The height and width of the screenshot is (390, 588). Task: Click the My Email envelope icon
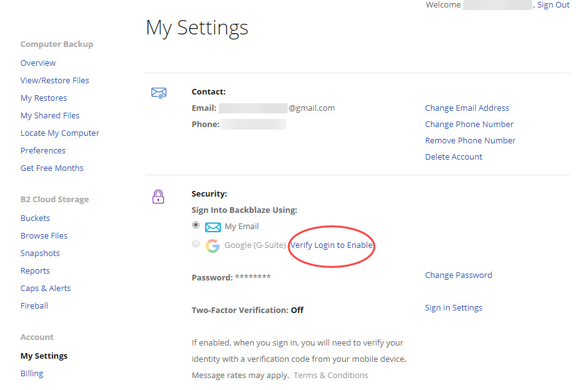coord(213,227)
